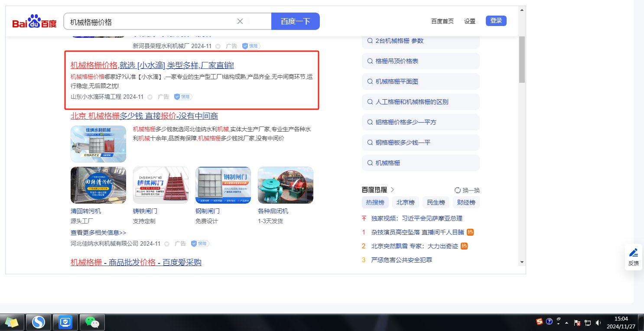
Task: Search related query 机械格栅平面图
Action: coord(421,81)
